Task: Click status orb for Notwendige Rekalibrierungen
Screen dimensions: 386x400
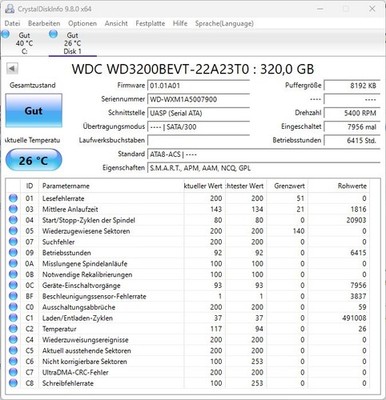Action: pos(13,274)
